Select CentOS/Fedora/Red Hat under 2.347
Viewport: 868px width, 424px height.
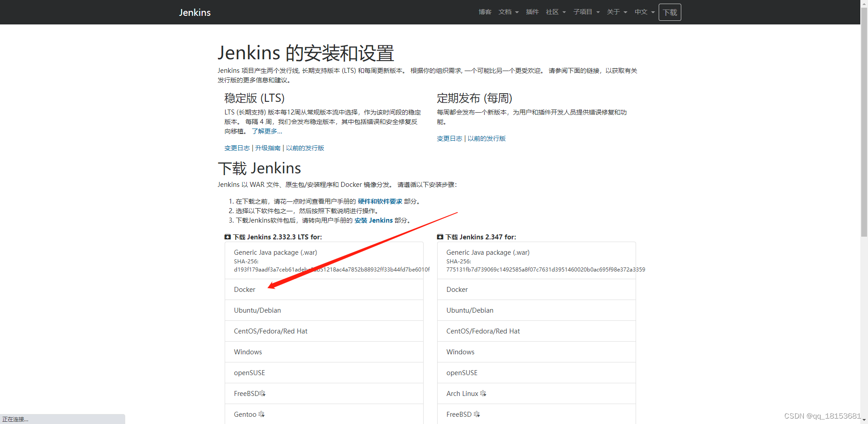coord(536,331)
